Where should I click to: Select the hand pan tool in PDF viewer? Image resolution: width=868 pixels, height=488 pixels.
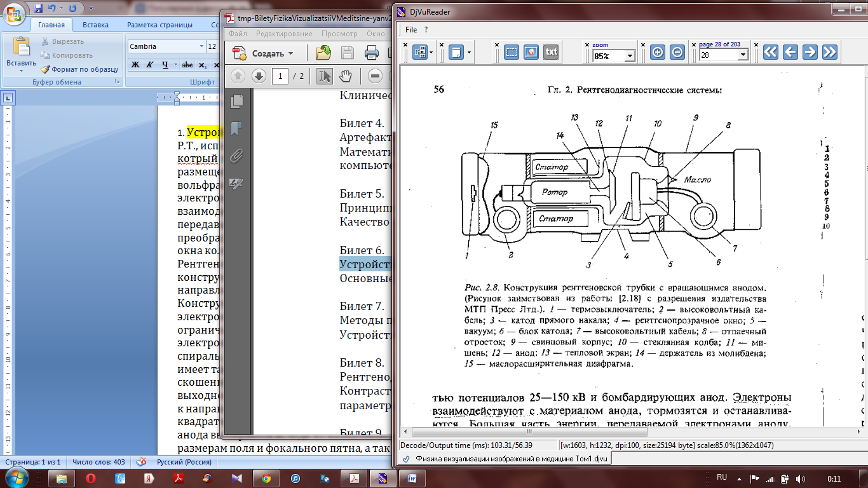point(345,76)
